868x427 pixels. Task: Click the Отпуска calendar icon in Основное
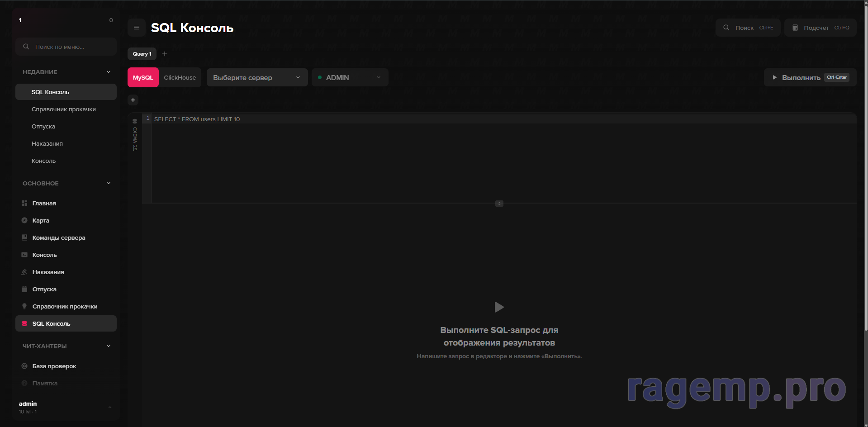click(x=24, y=289)
